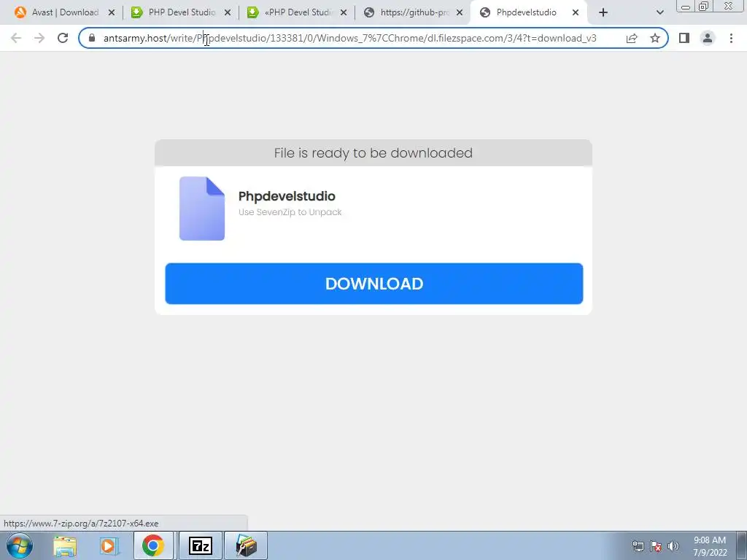Viewport: 747px width, 560px height.
Task: Bookmark this page with the star icon
Action: tap(655, 38)
